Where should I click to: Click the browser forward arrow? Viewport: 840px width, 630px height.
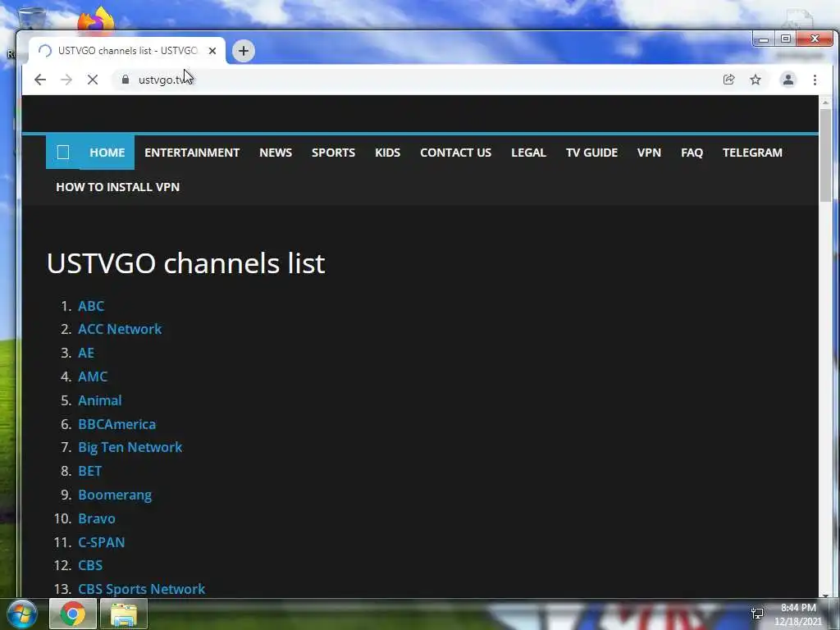(66, 80)
